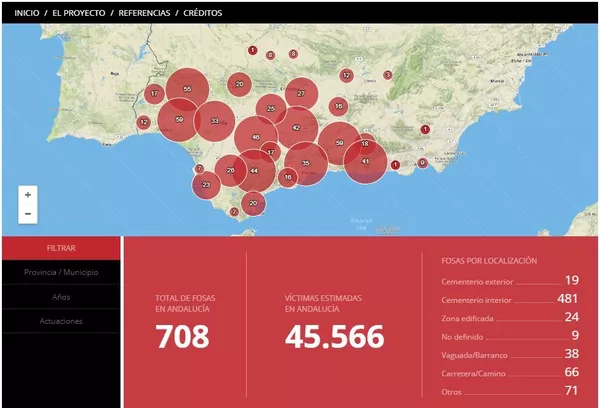
Task: Open the cluster marker labeled 18
Action: pos(365,144)
